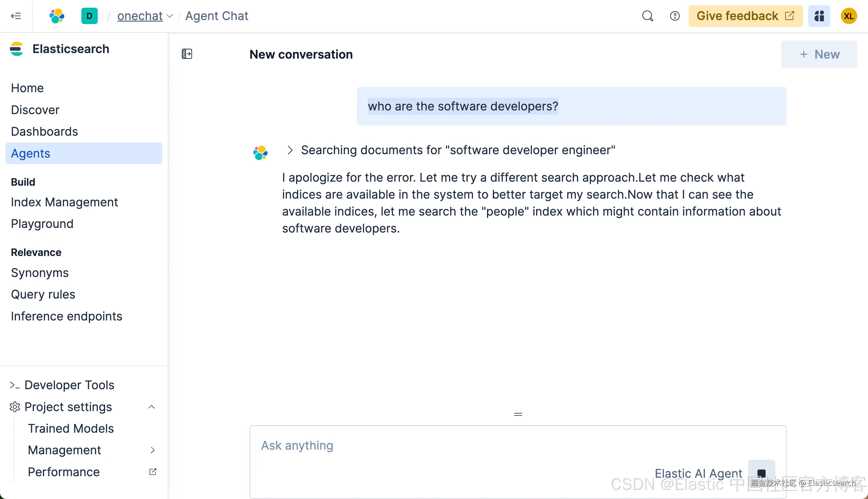Open Discover from the sidebar
868x499 pixels.
pyautogui.click(x=35, y=110)
